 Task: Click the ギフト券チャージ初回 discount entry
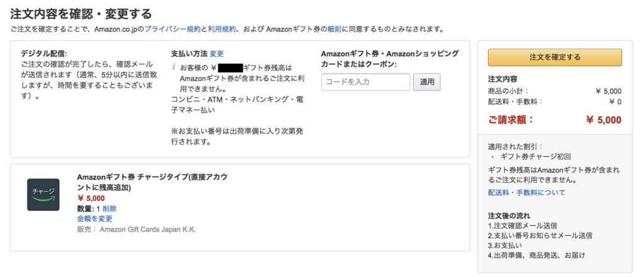click(x=535, y=156)
